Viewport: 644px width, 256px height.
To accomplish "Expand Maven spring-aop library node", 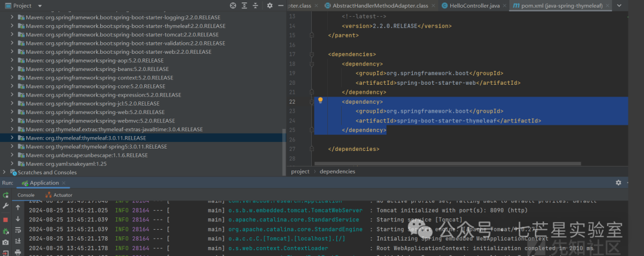I will [13, 60].
